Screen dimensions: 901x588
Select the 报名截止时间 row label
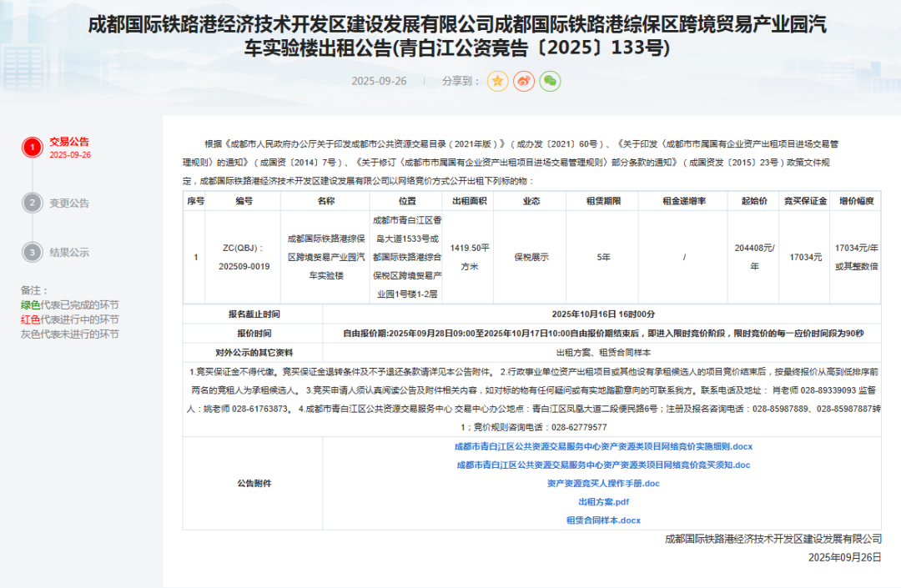click(x=254, y=314)
